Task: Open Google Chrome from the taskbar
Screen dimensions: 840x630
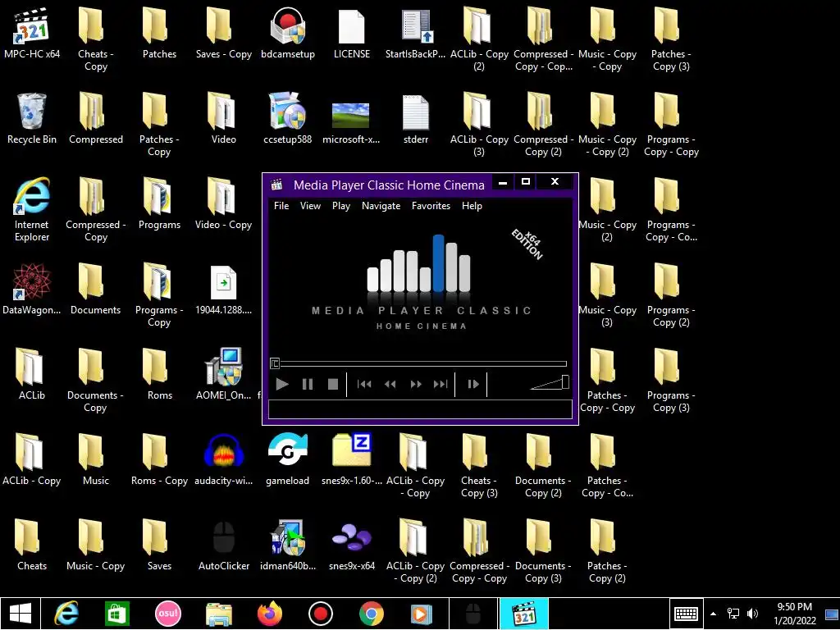Action: (372, 614)
